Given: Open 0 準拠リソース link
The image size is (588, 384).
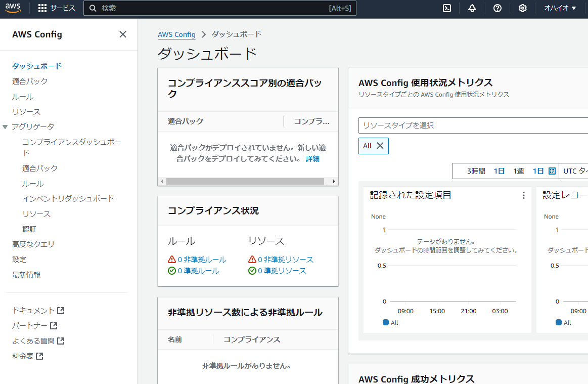Looking at the screenshot, I should pos(282,271).
